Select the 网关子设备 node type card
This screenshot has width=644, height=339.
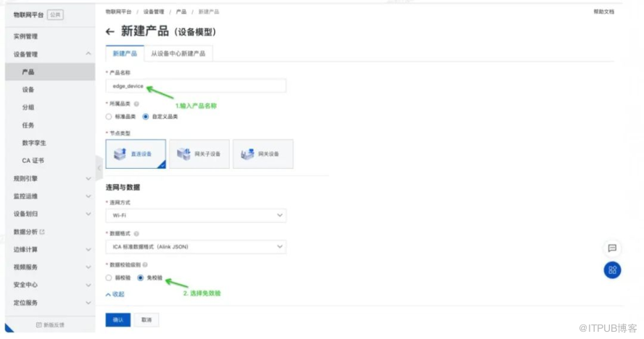(x=199, y=154)
